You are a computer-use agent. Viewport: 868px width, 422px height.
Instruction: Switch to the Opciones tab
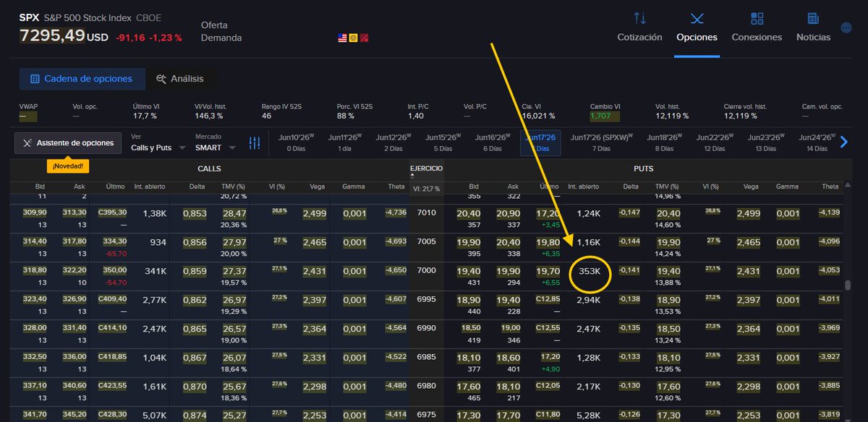697,27
